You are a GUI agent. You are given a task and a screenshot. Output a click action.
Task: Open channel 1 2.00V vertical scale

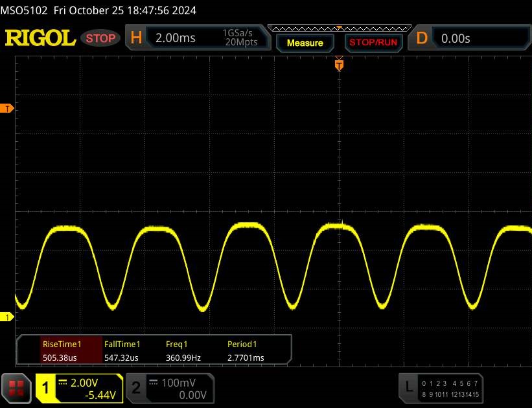[84, 383]
